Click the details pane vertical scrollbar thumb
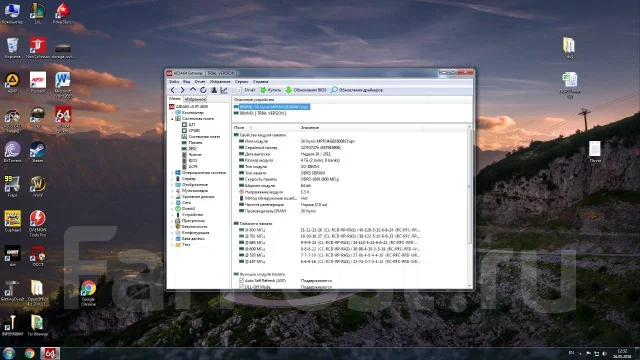Viewport: 640px width, 360px height. coord(469,187)
